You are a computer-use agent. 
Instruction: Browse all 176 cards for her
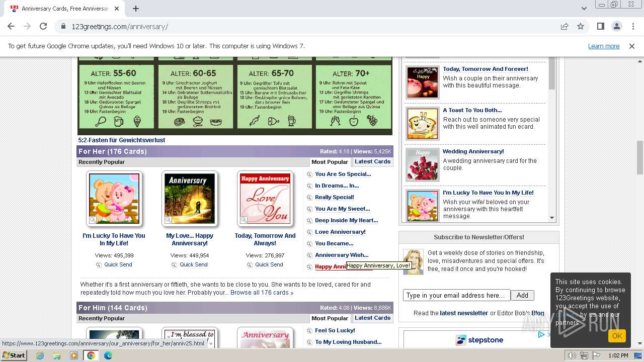pyautogui.click(x=262, y=293)
